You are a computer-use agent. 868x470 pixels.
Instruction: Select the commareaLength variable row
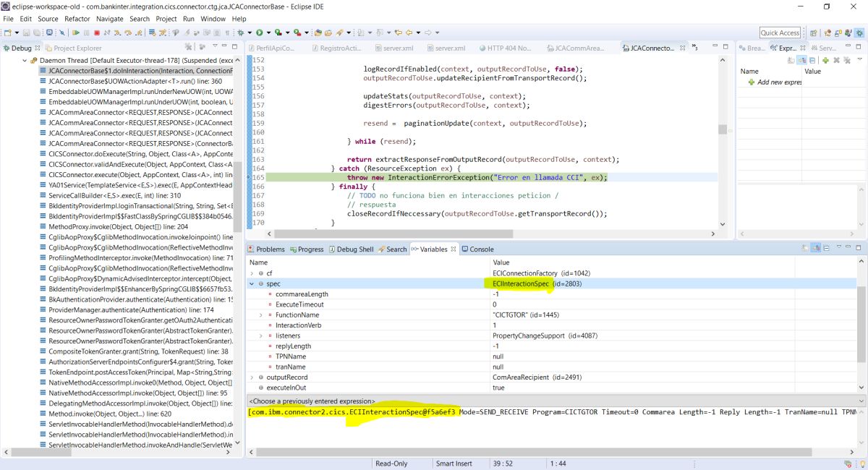[551, 294]
